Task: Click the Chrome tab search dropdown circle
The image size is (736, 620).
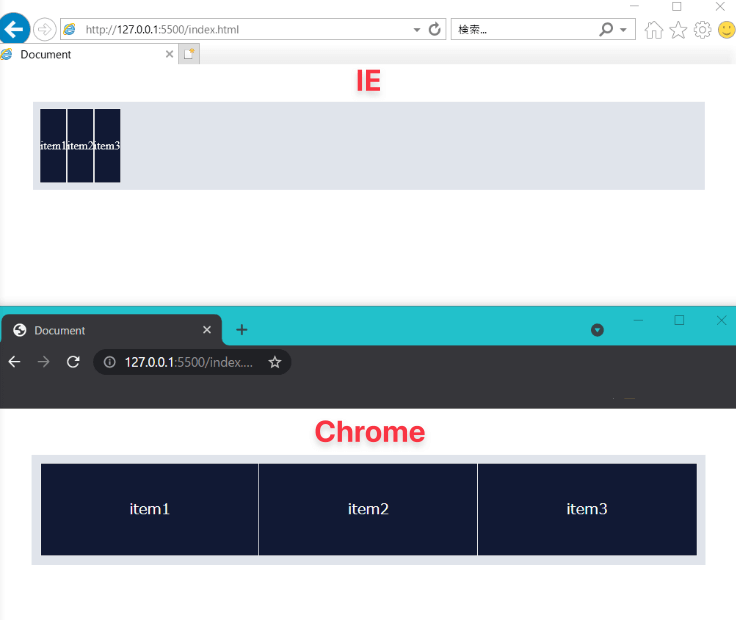Action: [x=597, y=330]
